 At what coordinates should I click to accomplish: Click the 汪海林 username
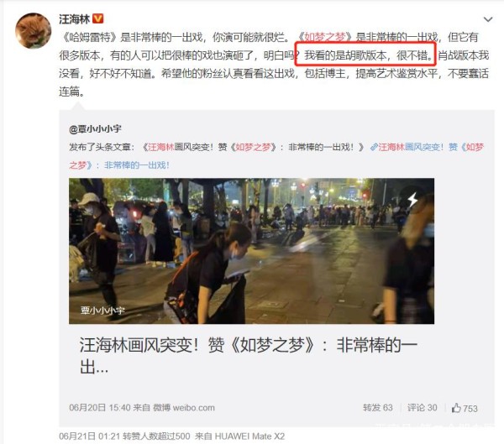74,19
